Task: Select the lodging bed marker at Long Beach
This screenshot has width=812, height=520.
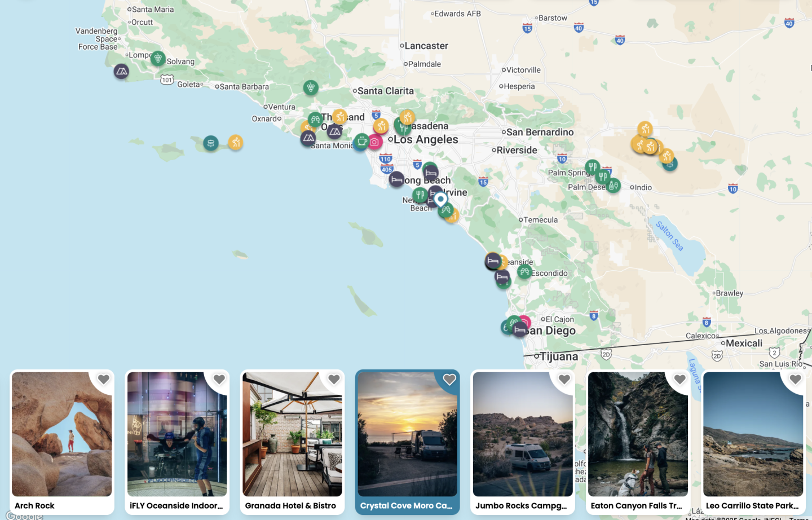Action: [396, 180]
